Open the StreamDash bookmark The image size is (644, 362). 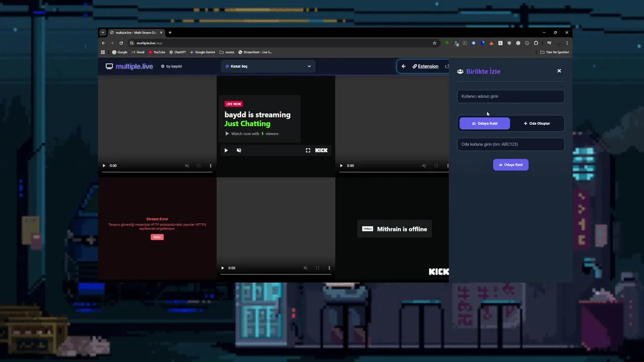[255, 52]
